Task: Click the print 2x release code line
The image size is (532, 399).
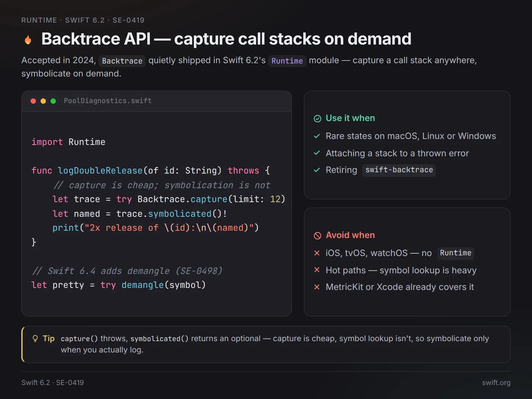Action: [x=156, y=228]
